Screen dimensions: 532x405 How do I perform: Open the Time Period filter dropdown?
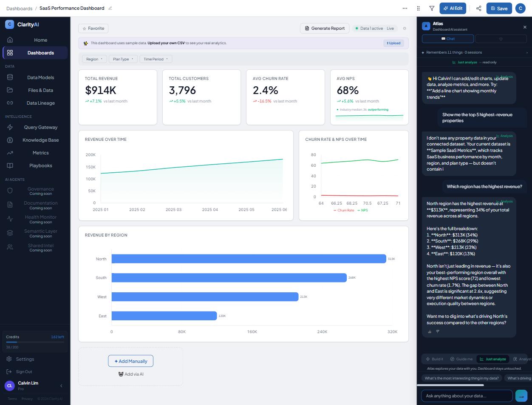click(x=156, y=59)
